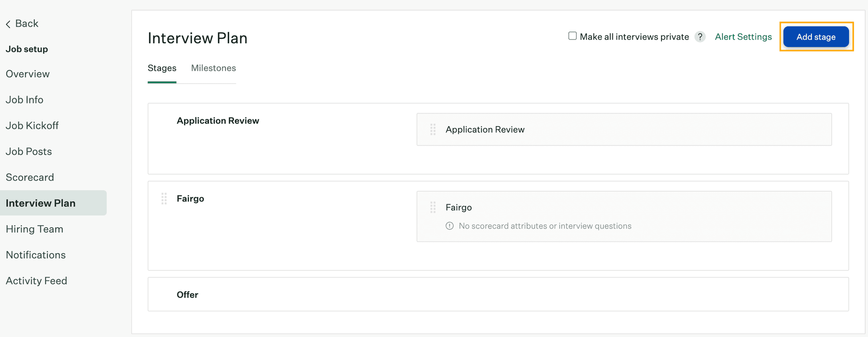Click drag handle on Application Review interview
Viewport: 868px width, 337px height.
(433, 130)
